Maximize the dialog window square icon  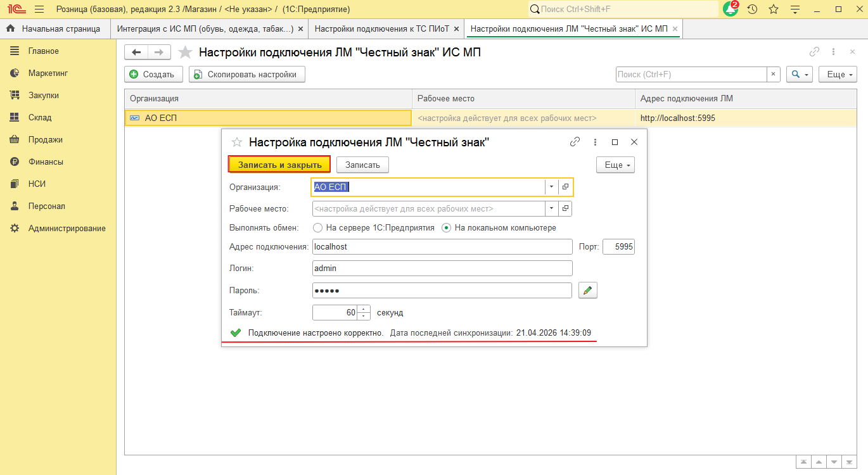point(615,142)
